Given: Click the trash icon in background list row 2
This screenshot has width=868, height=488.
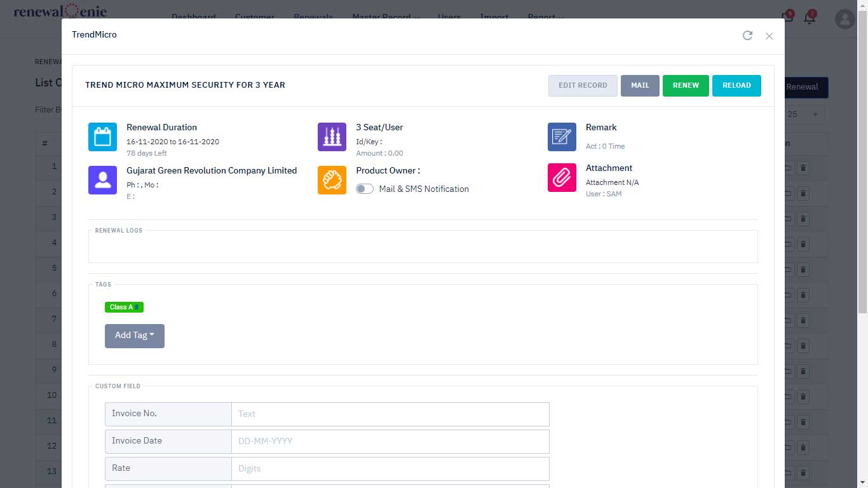Looking at the screenshot, I should (x=803, y=194).
